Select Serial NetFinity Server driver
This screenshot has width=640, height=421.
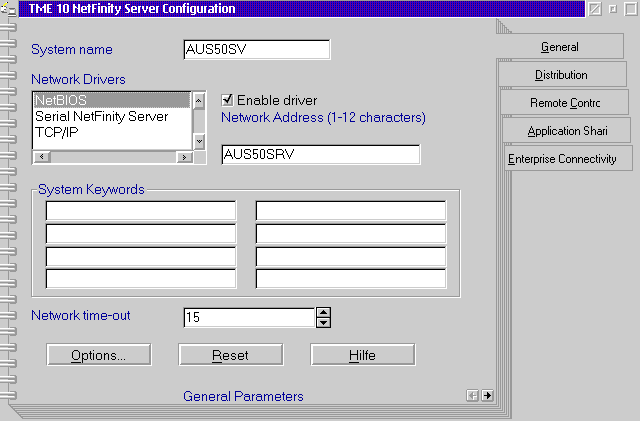click(112, 116)
